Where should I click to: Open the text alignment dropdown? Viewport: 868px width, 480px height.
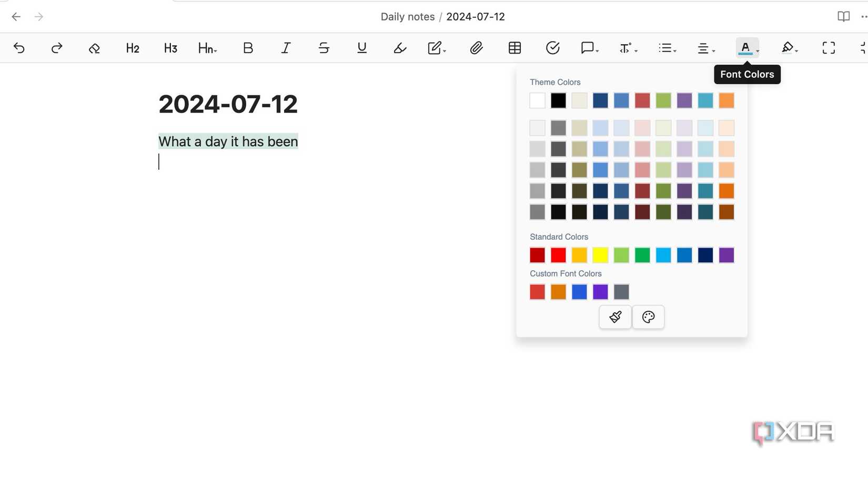coord(706,48)
